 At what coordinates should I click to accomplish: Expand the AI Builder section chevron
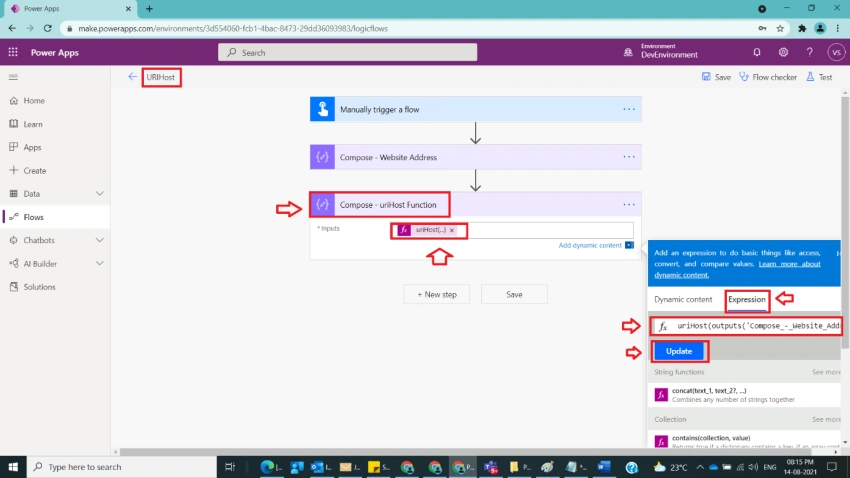[x=100, y=263]
